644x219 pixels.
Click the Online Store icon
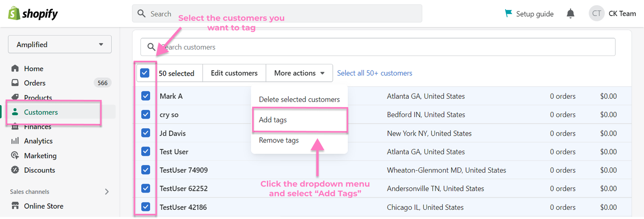click(x=15, y=206)
